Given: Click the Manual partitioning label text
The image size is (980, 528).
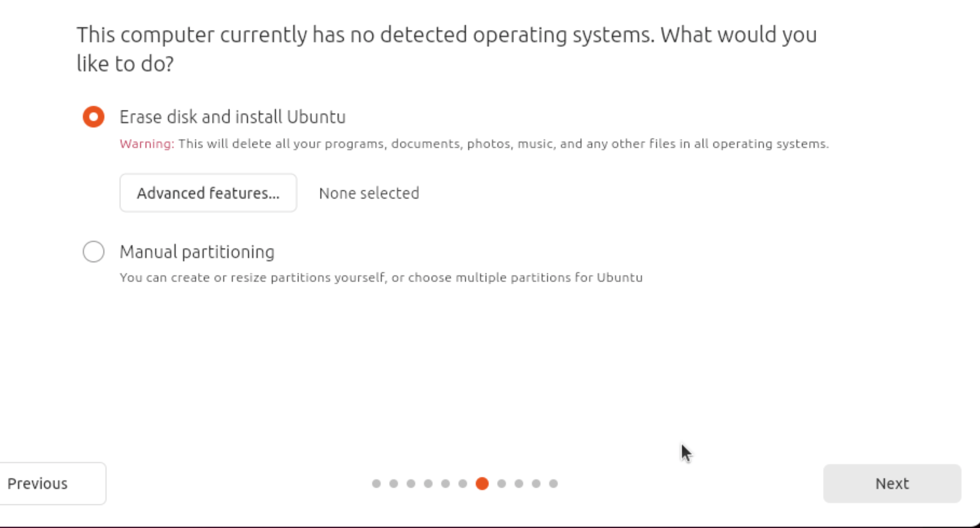Looking at the screenshot, I should [x=197, y=252].
